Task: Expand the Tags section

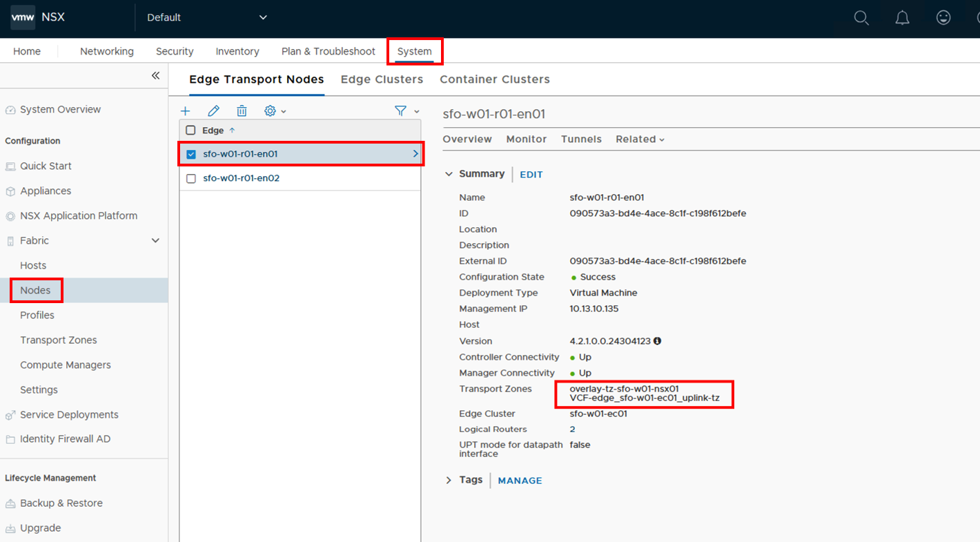Action: coord(449,481)
